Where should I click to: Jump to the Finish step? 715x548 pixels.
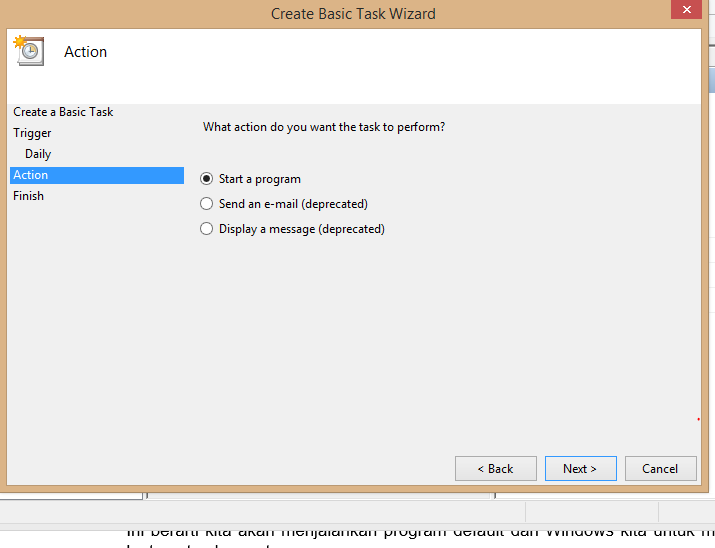(28, 196)
